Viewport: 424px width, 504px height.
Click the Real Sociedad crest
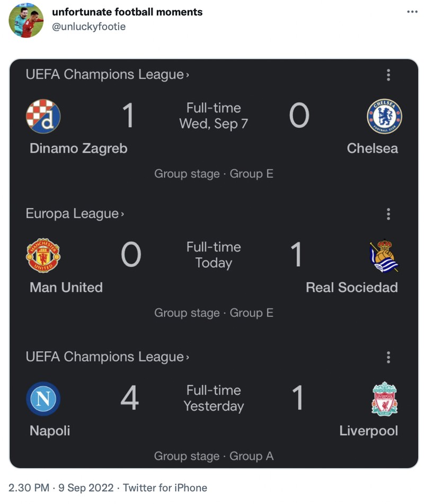[384, 256]
